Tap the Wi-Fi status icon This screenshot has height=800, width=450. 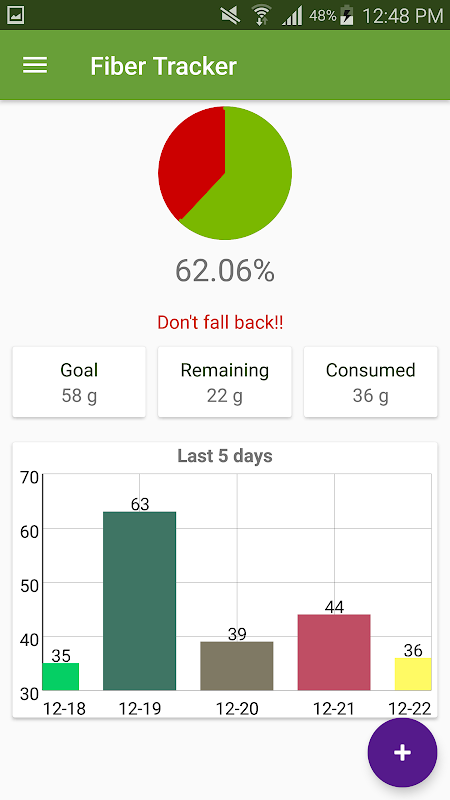261,16
